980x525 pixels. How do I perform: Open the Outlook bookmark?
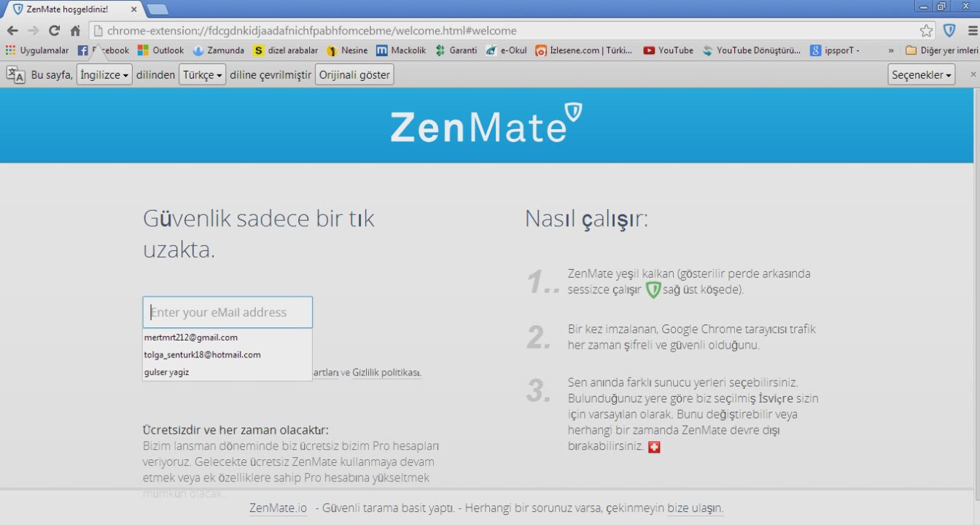pos(161,50)
